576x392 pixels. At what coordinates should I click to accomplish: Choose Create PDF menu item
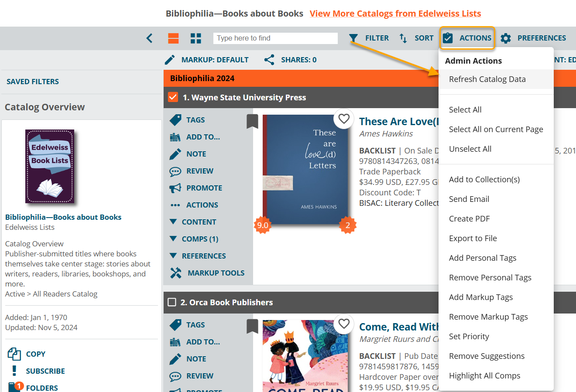[496, 219]
